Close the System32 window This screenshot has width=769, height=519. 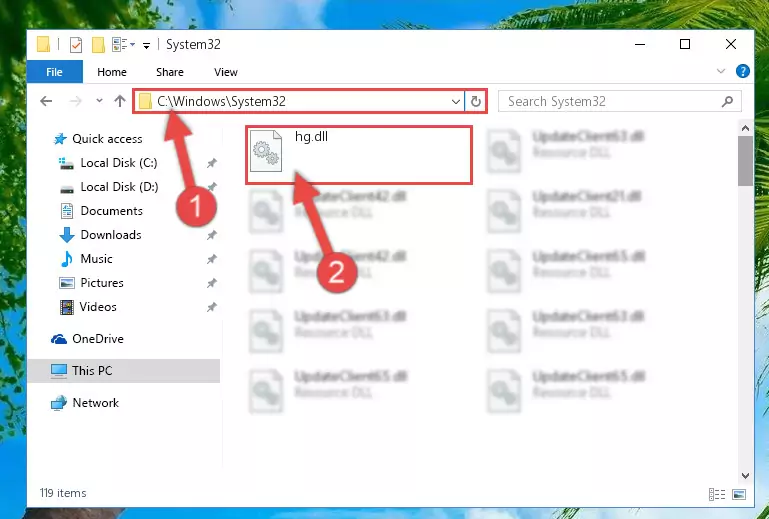730,45
